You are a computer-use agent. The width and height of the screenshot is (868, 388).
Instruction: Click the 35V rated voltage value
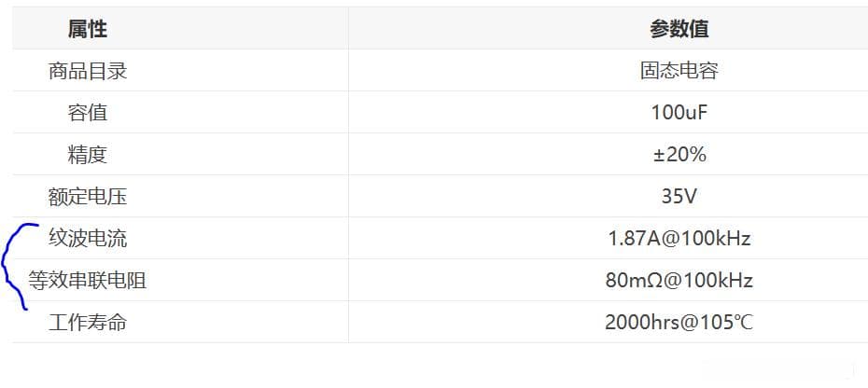click(679, 197)
